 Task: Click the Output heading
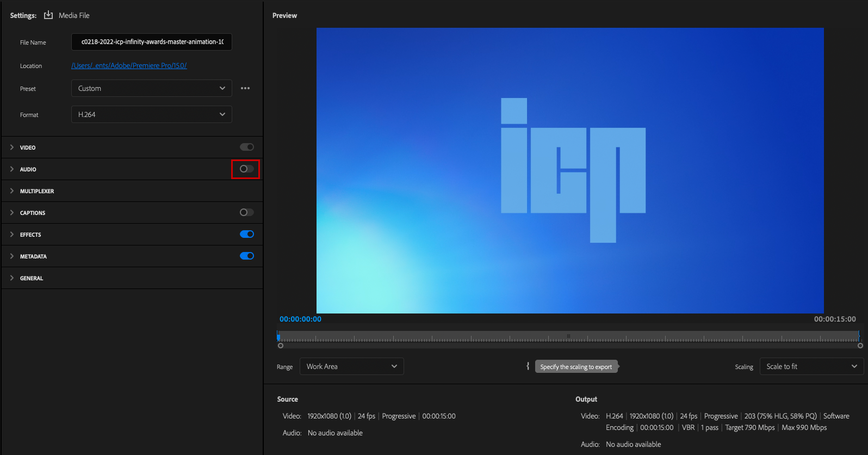click(586, 399)
